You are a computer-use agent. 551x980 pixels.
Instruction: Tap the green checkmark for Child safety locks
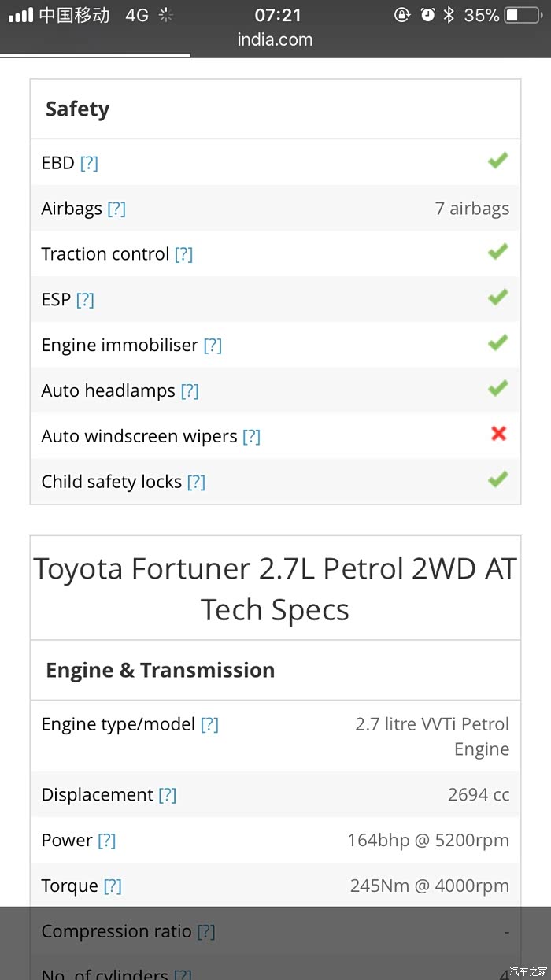click(497, 479)
